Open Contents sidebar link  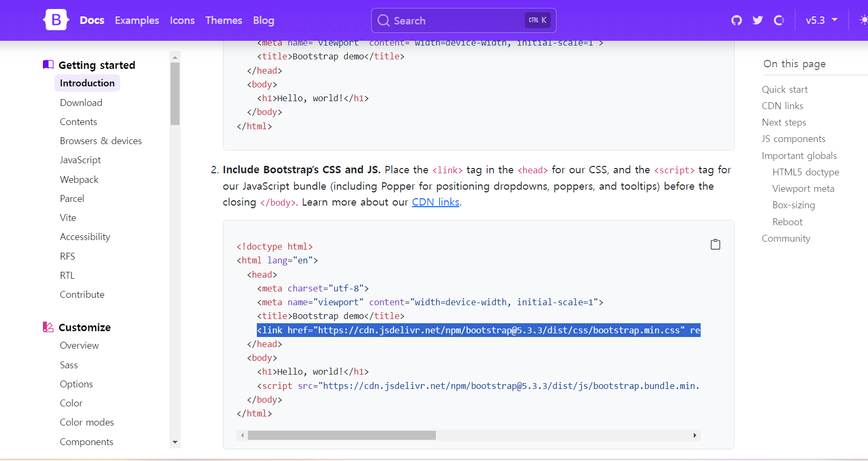(78, 122)
